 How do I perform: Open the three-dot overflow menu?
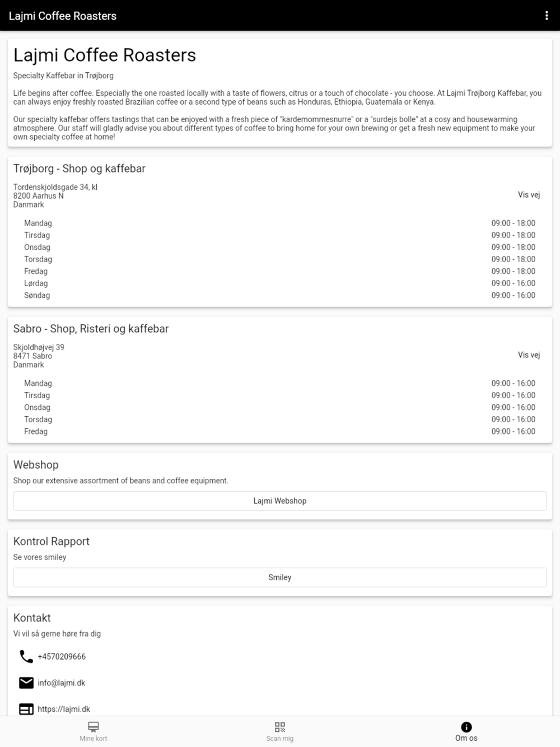tap(547, 16)
